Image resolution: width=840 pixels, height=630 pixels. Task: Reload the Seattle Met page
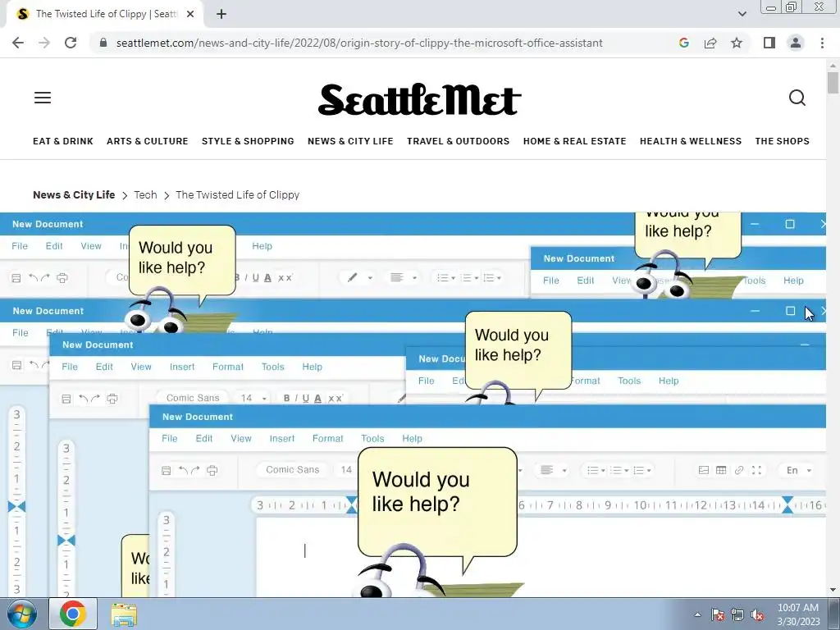tap(71, 43)
